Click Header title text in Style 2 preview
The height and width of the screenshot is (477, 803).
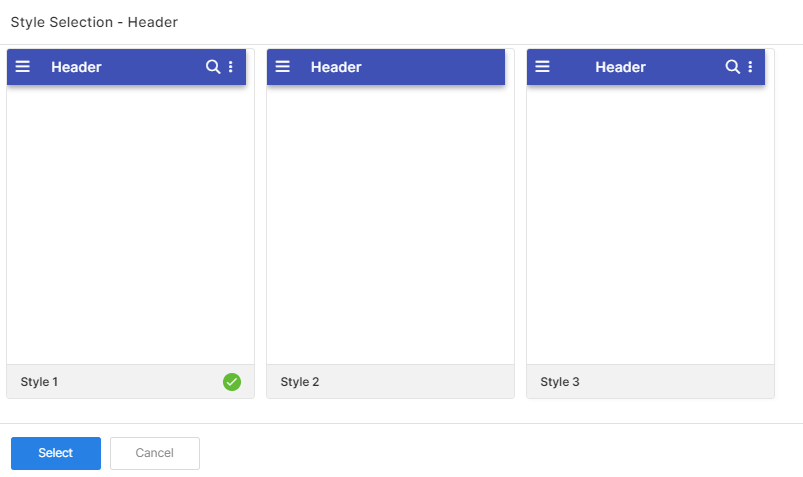tap(336, 67)
